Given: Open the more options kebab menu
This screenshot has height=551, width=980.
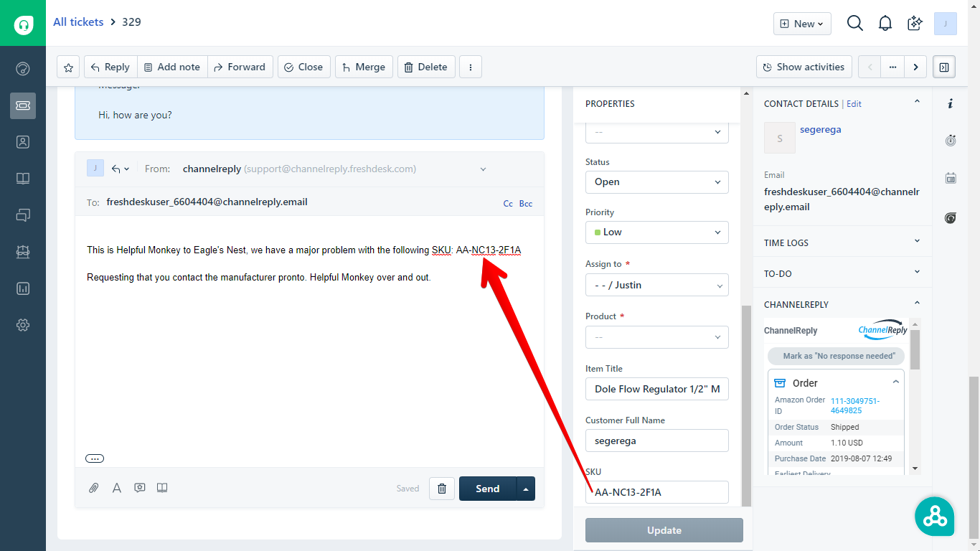Looking at the screenshot, I should click(471, 67).
